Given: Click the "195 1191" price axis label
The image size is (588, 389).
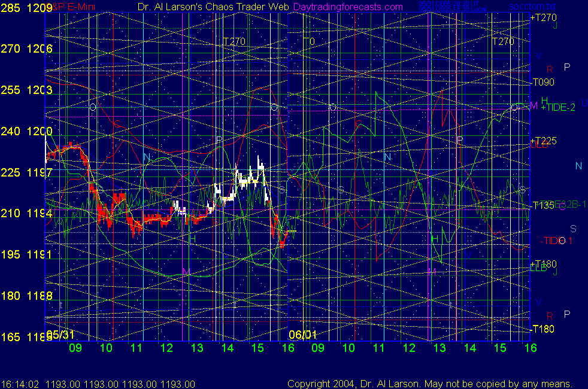Looking at the screenshot, I should pos(26,254).
